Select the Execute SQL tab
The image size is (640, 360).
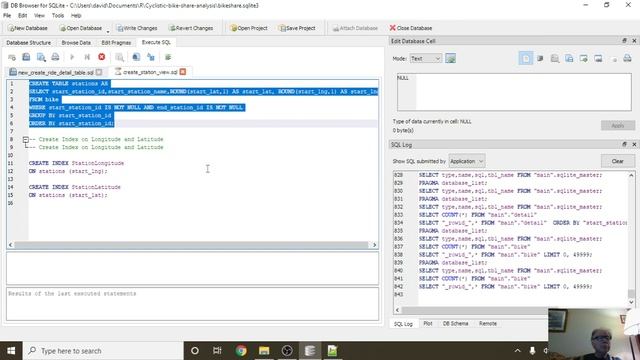pyautogui.click(x=156, y=42)
